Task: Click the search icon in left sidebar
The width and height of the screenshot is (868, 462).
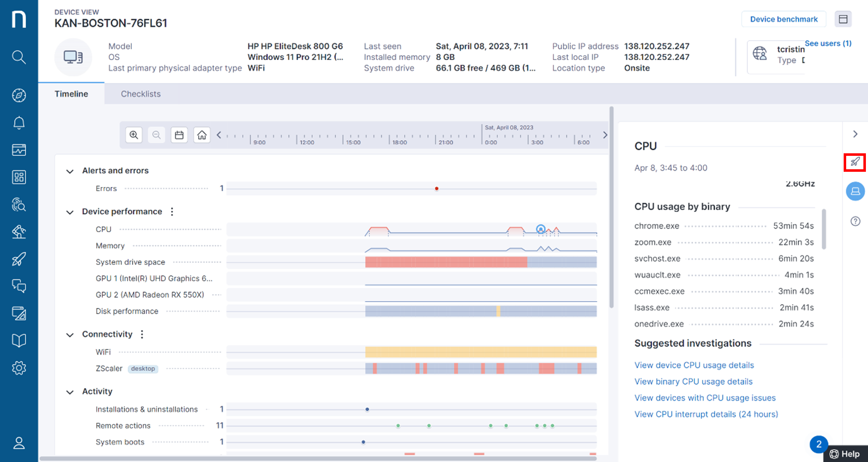Action: coord(19,57)
